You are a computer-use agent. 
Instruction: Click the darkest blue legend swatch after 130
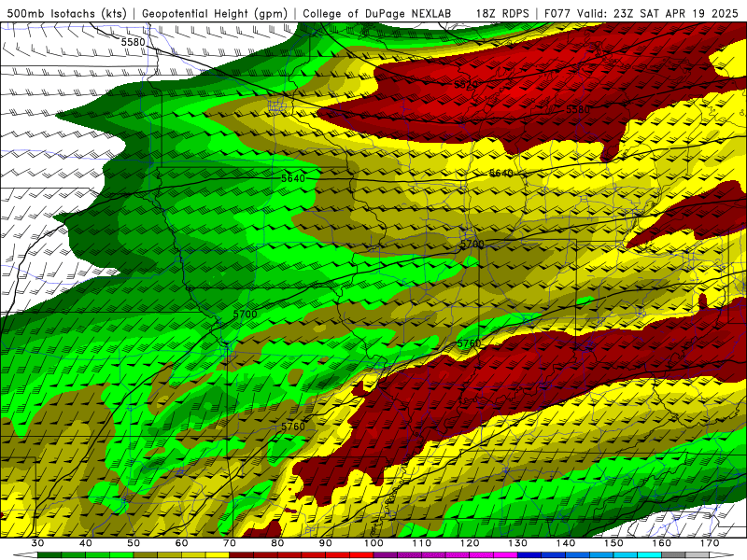(529, 555)
